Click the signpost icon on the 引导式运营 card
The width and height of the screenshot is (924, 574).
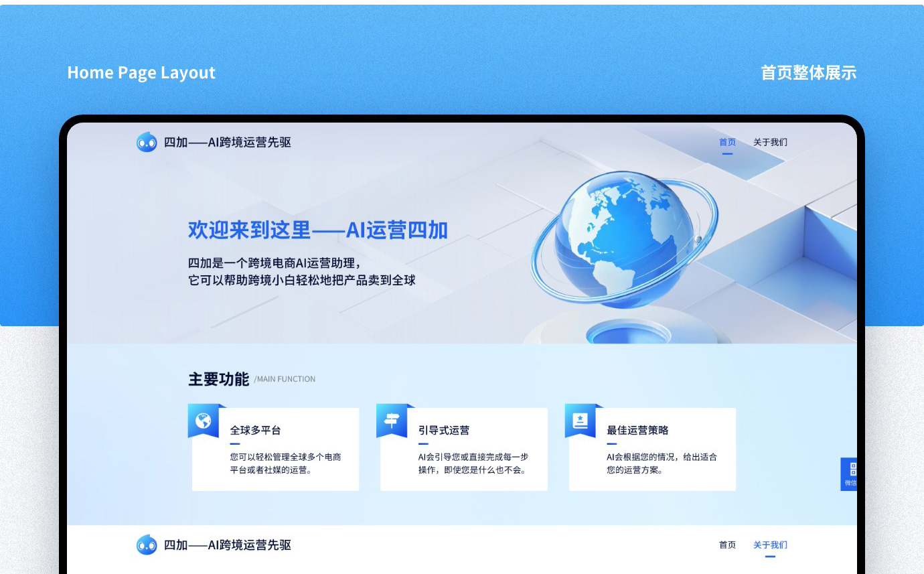click(x=392, y=421)
